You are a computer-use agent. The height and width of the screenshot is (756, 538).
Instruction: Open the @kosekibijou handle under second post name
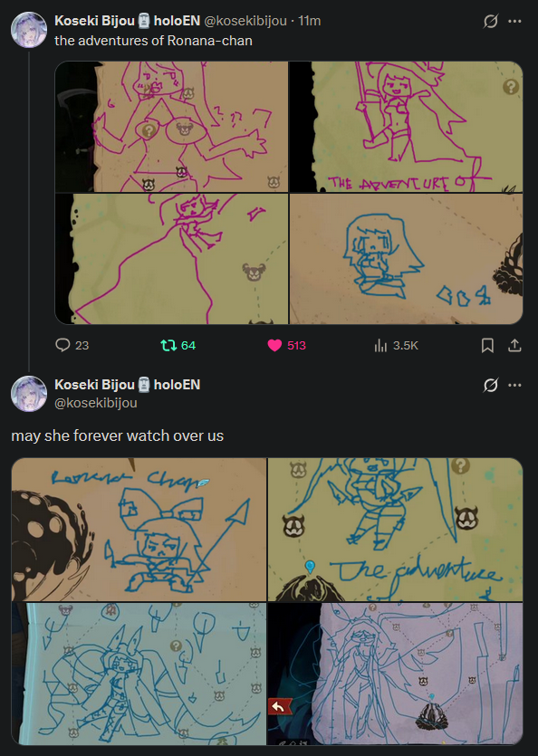[x=96, y=403]
